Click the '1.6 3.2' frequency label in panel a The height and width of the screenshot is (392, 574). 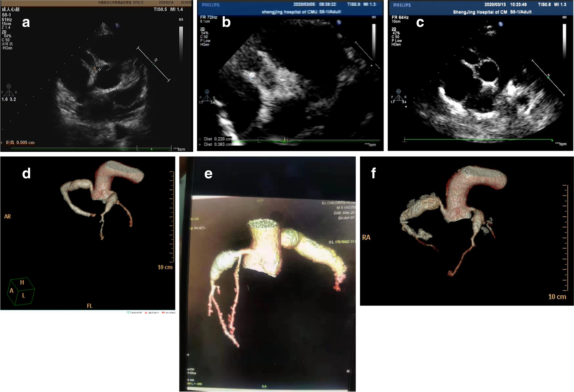coord(9,99)
